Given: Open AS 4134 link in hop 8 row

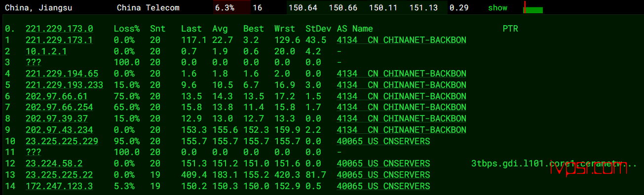Looking at the screenshot, I should click(401, 118).
